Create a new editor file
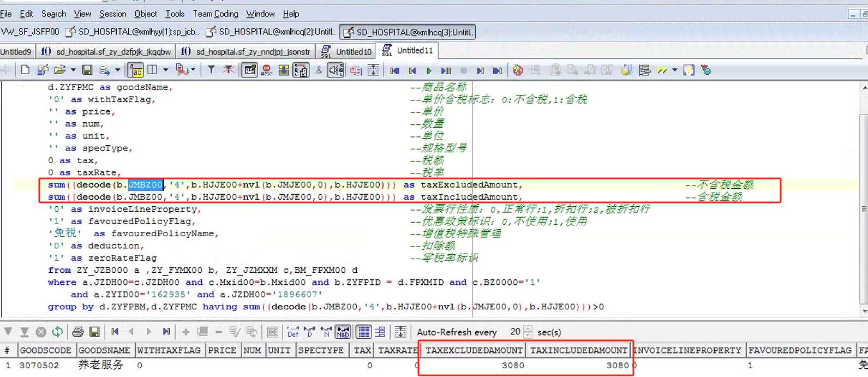This screenshot has width=868, height=377. pyautogui.click(x=25, y=70)
